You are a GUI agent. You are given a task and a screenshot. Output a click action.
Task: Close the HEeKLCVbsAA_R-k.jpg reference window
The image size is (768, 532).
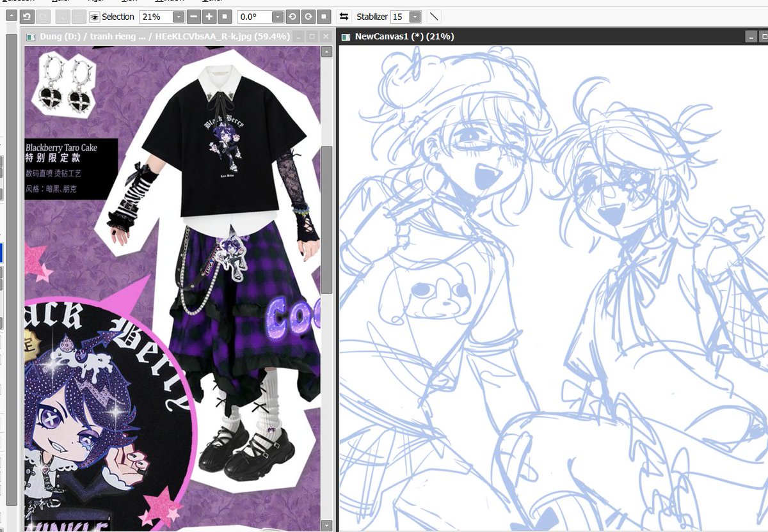pos(326,37)
